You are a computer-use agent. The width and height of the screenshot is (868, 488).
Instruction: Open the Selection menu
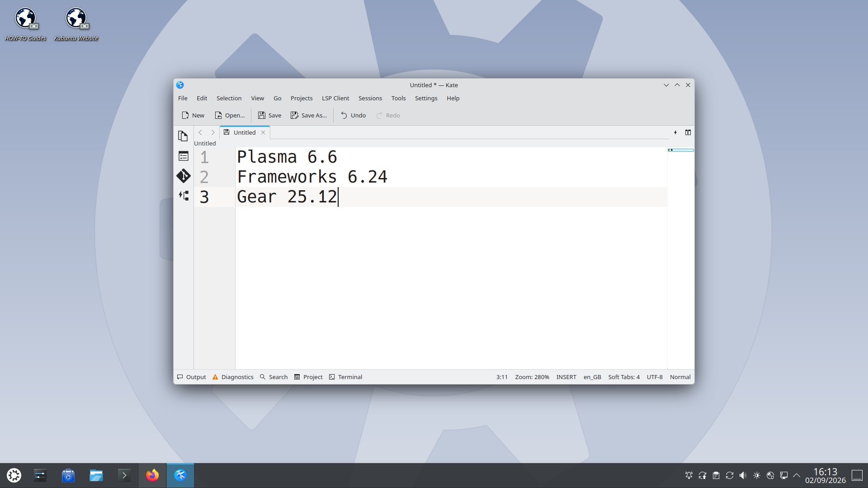point(229,98)
